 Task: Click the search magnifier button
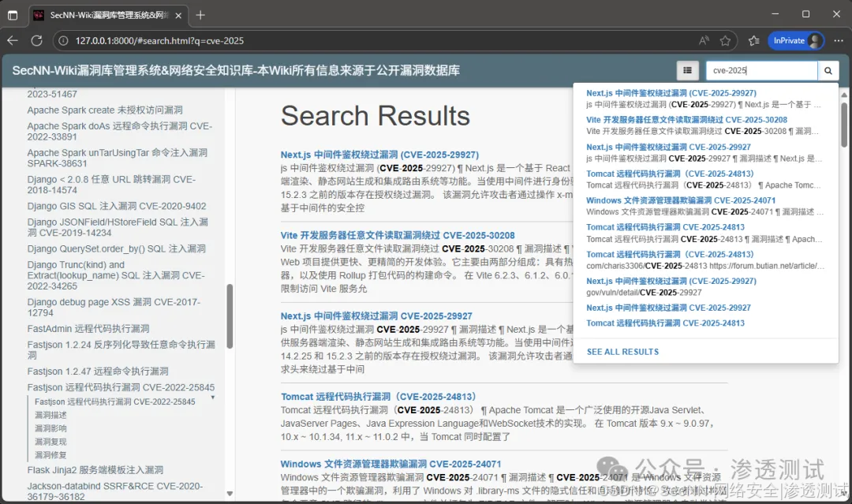pyautogui.click(x=828, y=71)
